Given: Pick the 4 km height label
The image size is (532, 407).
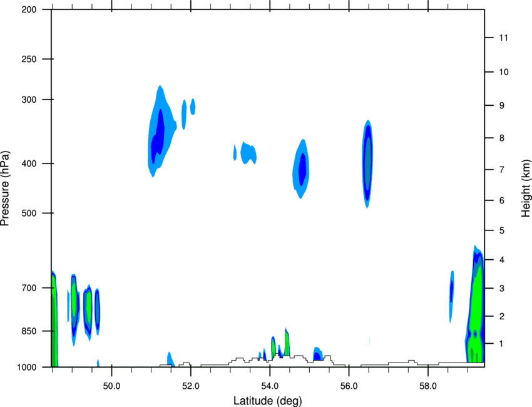Looking at the screenshot, I should 502,260.
